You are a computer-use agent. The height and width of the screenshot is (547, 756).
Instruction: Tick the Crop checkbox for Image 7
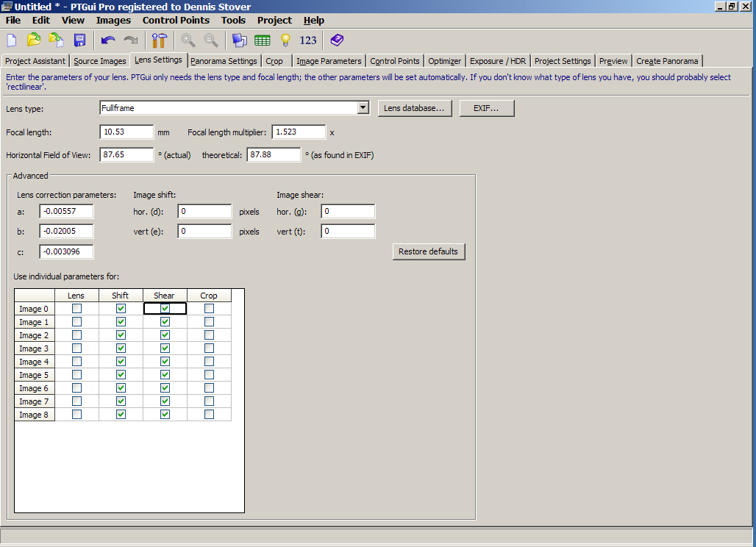(x=210, y=401)
